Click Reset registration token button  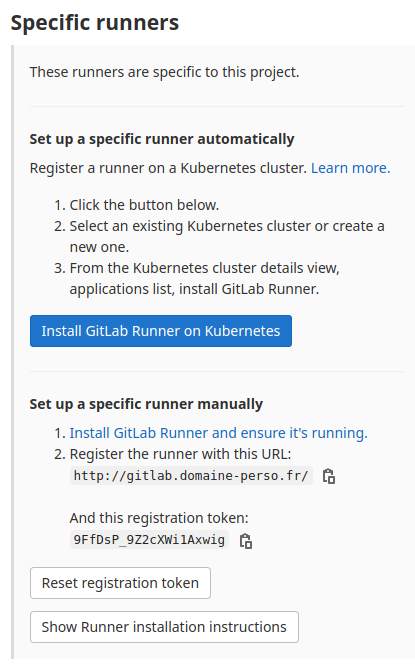(x=120, y=583)
